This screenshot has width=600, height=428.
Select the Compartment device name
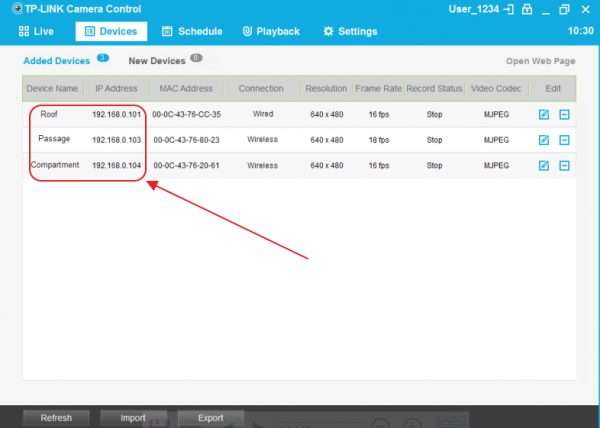[x=55, y=165]
